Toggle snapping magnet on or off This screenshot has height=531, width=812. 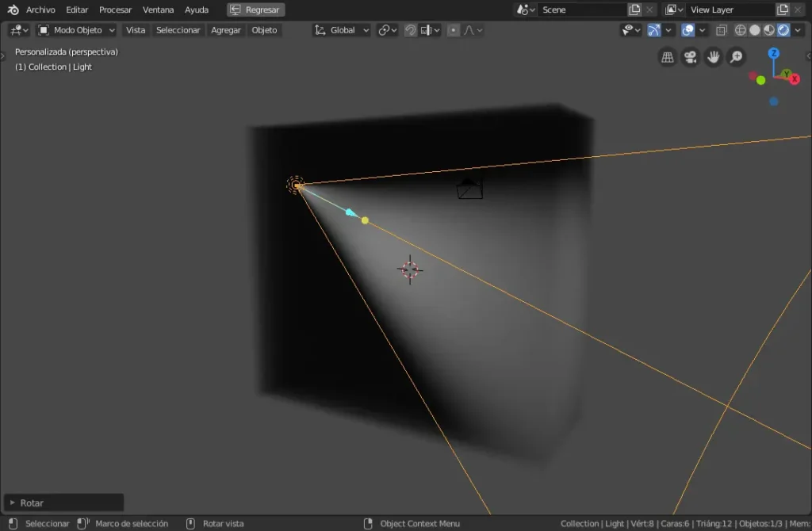coord(410,30)
